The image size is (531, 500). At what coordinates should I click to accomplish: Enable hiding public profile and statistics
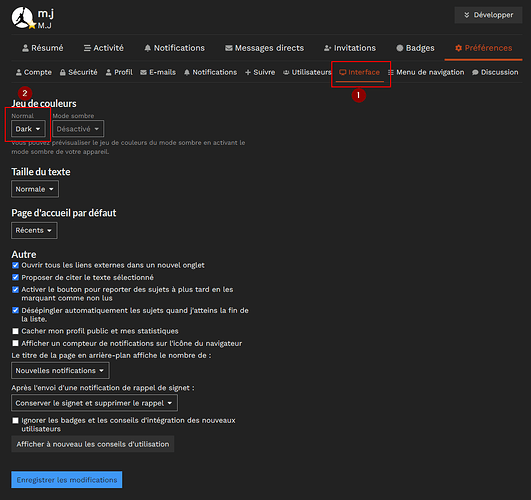[x=15, y=331]
